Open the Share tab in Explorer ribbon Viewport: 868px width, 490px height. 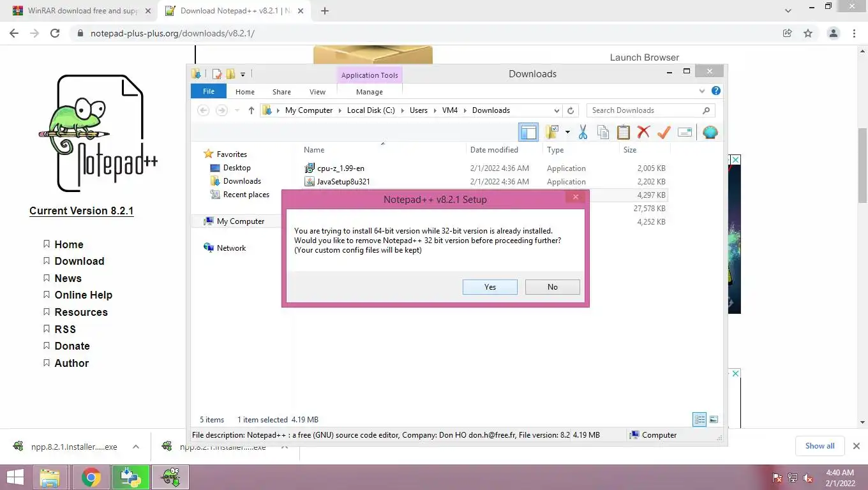[281, 92]
